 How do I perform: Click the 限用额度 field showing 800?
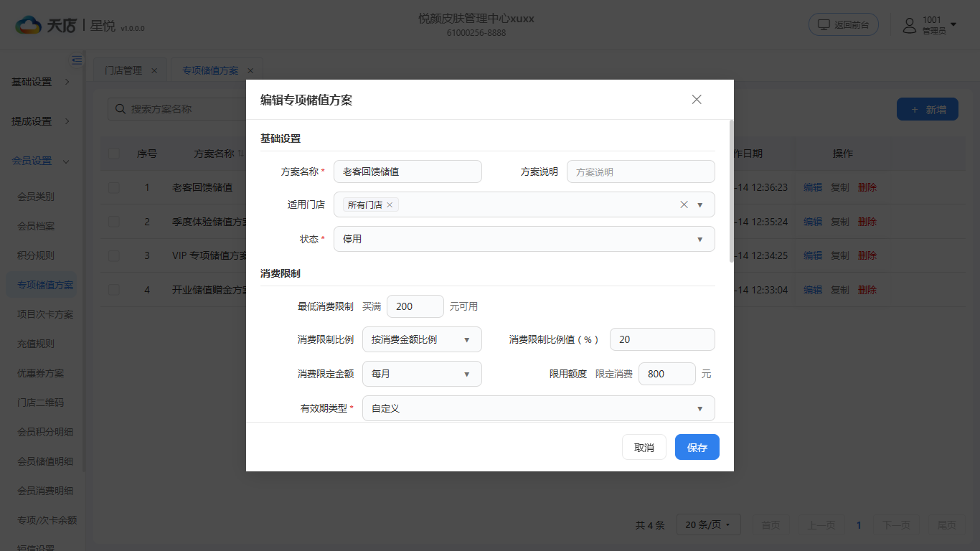pos(667,374)
